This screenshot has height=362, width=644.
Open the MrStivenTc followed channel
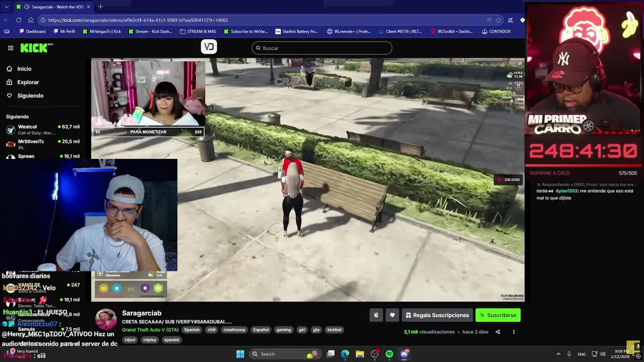click(43, 144)
